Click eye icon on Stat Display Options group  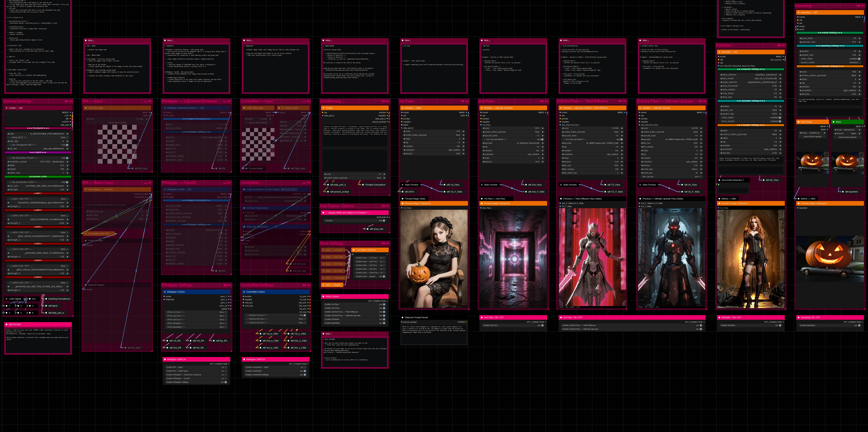(383, 206)
